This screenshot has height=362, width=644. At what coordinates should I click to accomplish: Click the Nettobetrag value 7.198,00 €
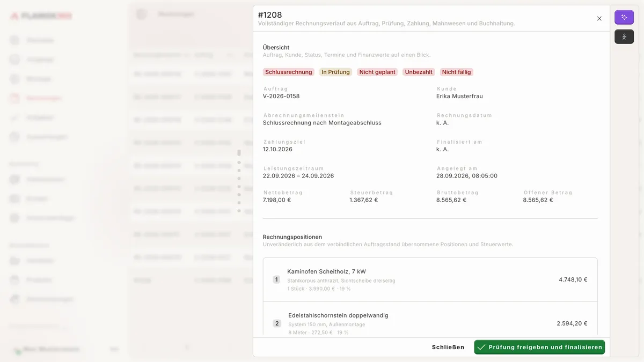pyautogui.click(x=277, y=200)
